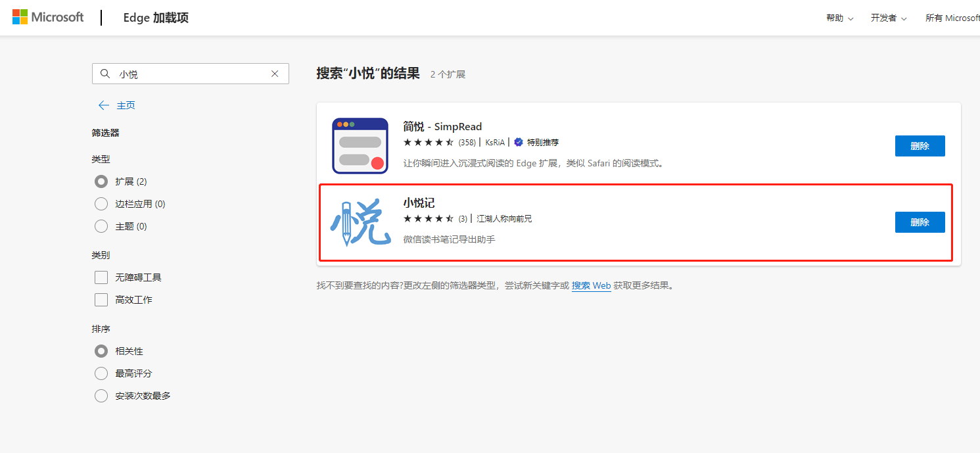Click the 特别推荐 verified badge icon
Viewport: 980px width, 453px height.
click(x=519, y=142)
